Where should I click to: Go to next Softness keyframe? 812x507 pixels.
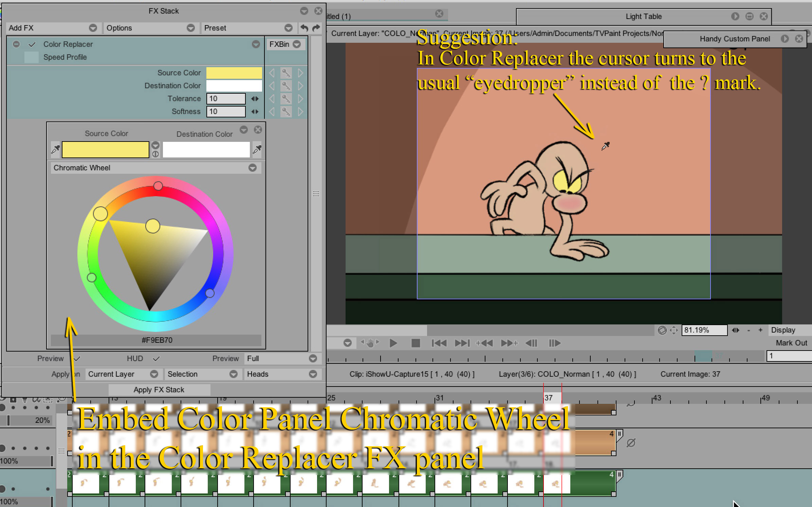(x=300, y=112)
